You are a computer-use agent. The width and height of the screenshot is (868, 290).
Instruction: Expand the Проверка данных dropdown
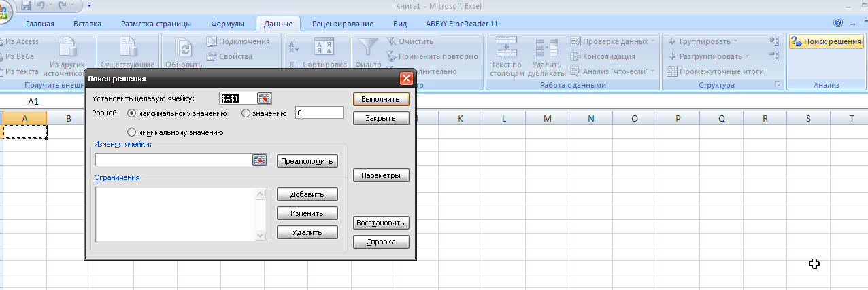652,41
